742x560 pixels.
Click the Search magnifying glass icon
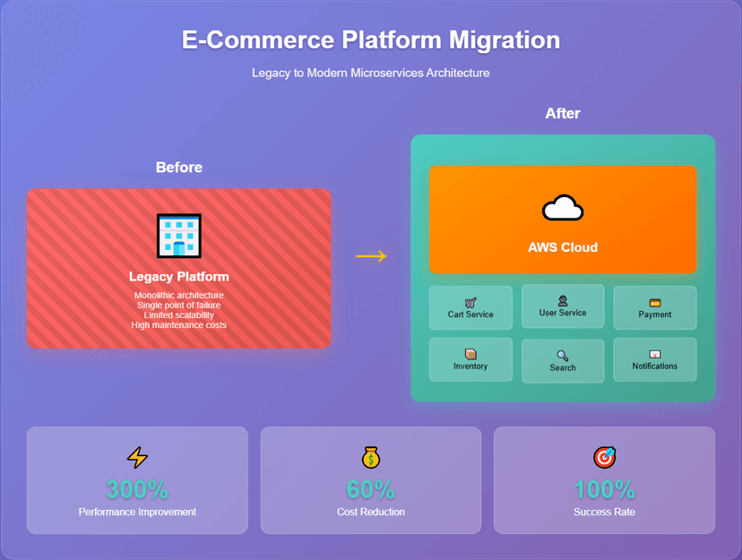tap(562, 356)
